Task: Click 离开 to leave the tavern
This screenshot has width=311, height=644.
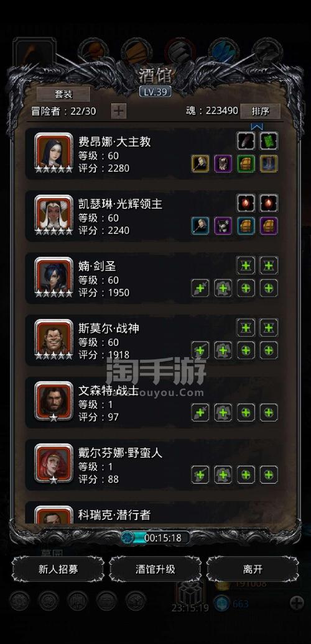Action: [x=253, y=569]
